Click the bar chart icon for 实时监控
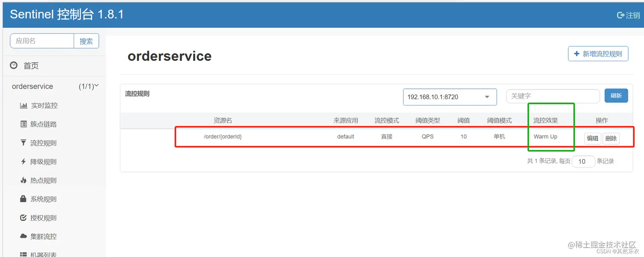644x257 pixels. [x=23, y=106]
